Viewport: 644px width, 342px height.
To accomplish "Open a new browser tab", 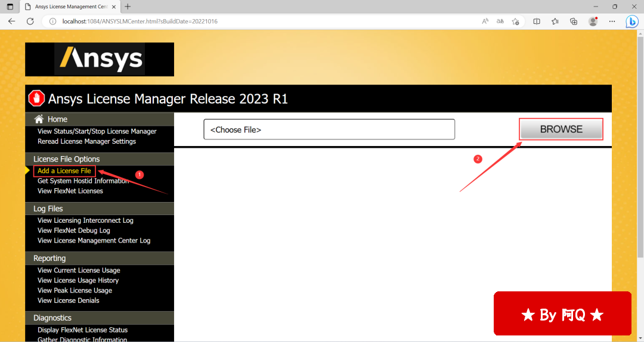I will click(128, 7).
